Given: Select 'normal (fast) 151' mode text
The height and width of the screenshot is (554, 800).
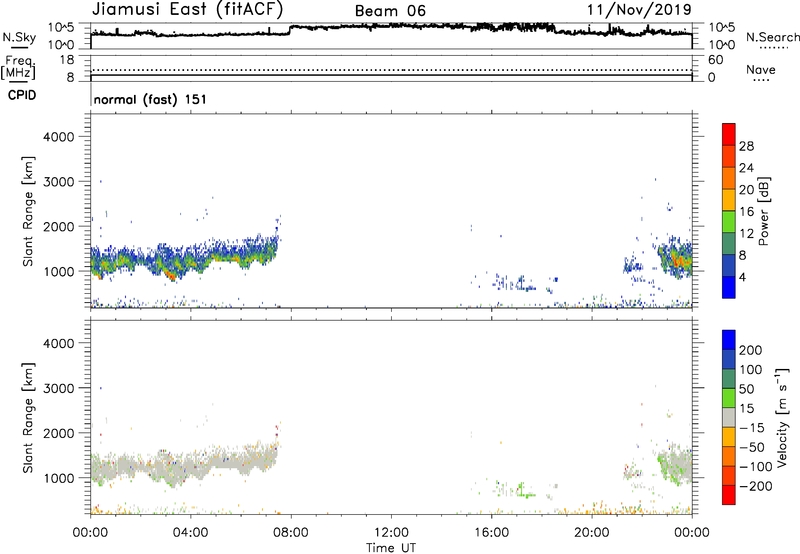Looking at the screenshot, I should (x=150, y=99).
